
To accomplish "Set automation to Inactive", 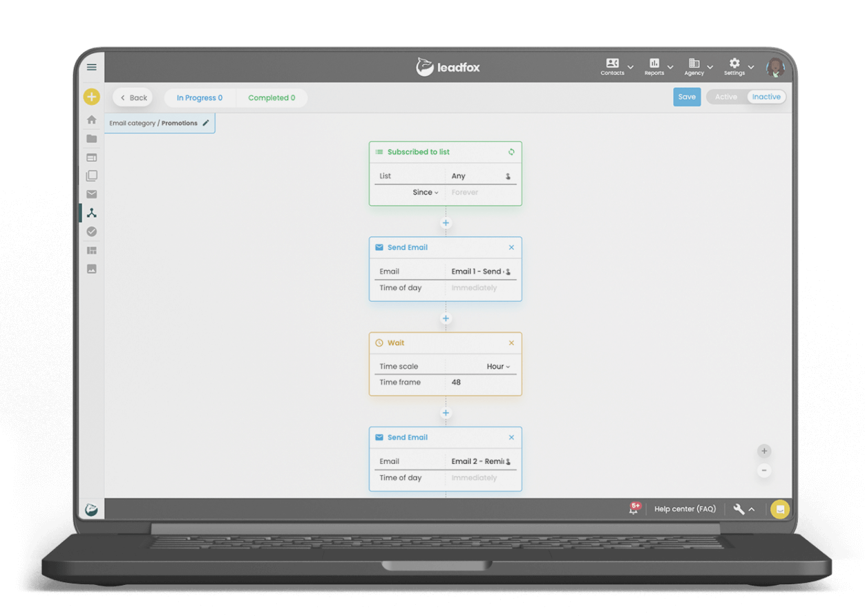I will [x=766, y=97].
